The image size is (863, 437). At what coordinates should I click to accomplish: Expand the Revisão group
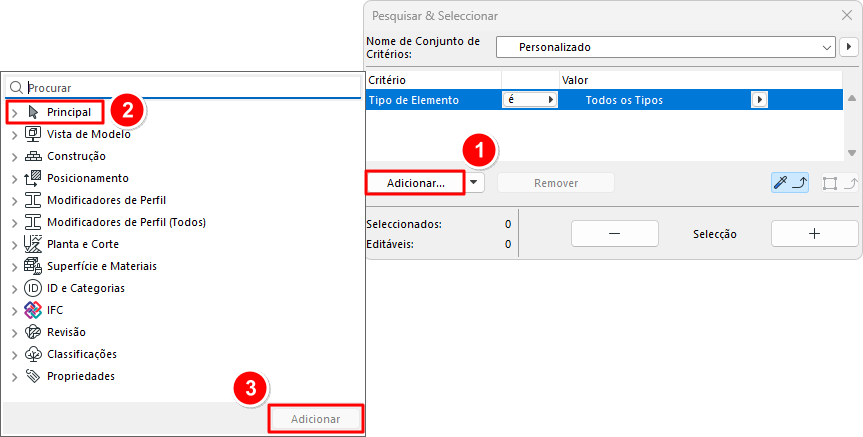click(15, 333)
